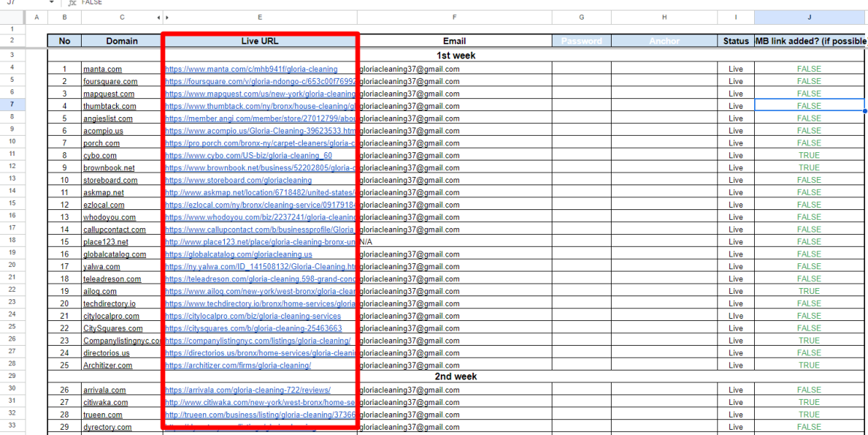Open the foursquare.com live URL link

(x=260, y=82)
